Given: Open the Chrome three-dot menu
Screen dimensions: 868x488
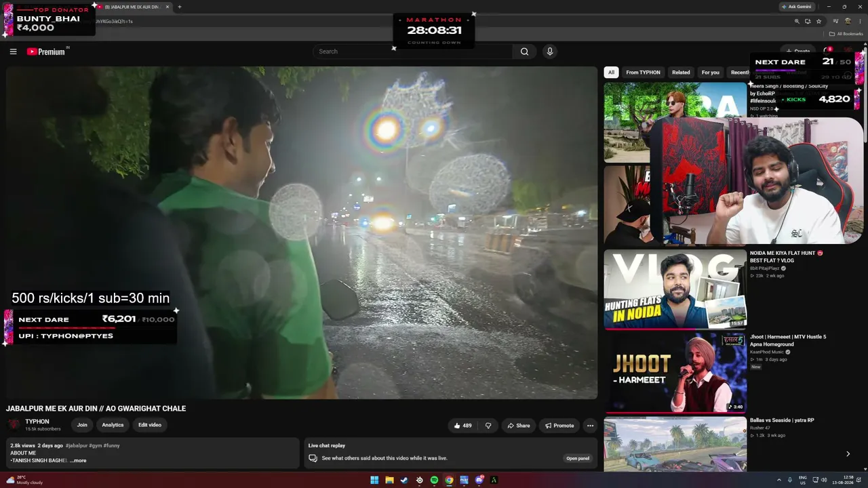Looking at the screenshot, I should [x=859, y=21].
